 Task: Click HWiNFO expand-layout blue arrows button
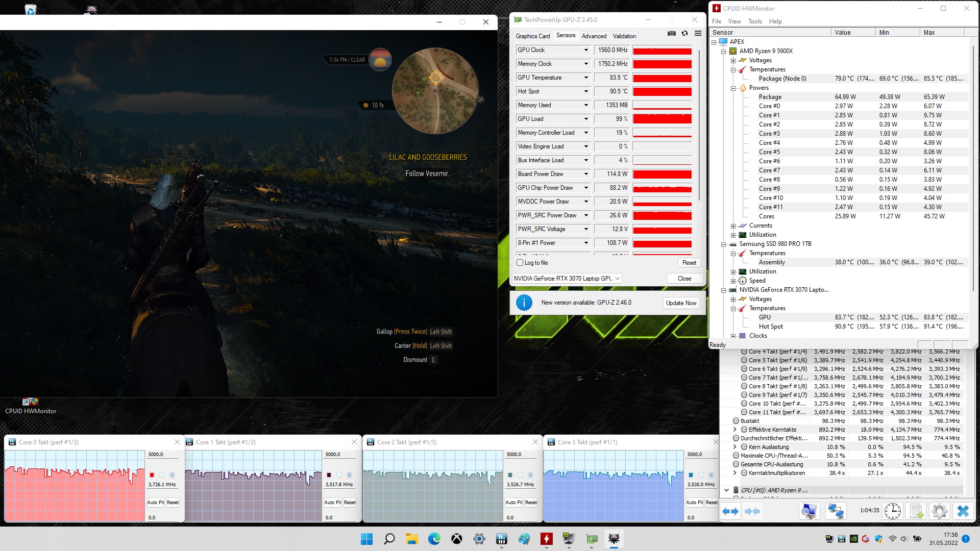point(730,511)
